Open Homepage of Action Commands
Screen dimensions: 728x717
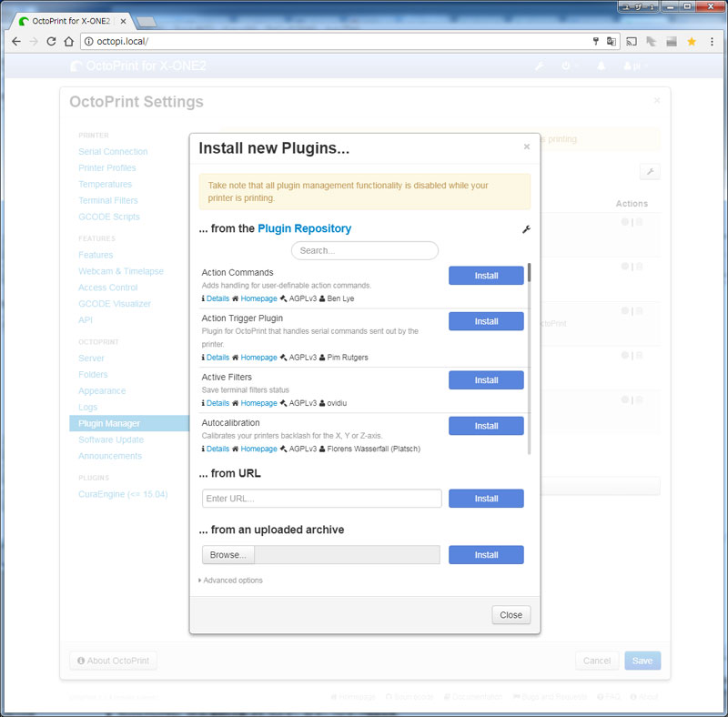(258, 298)
